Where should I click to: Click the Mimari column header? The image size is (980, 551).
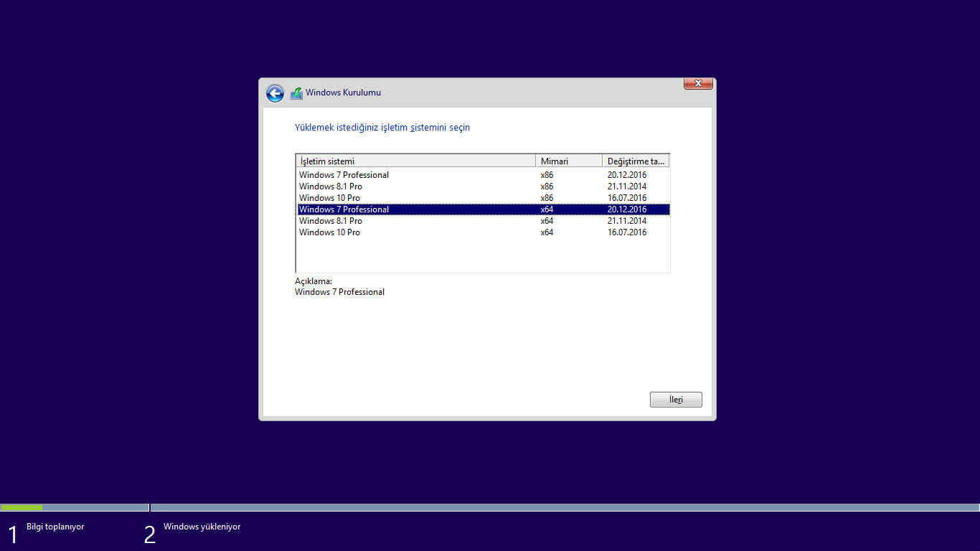568,161
